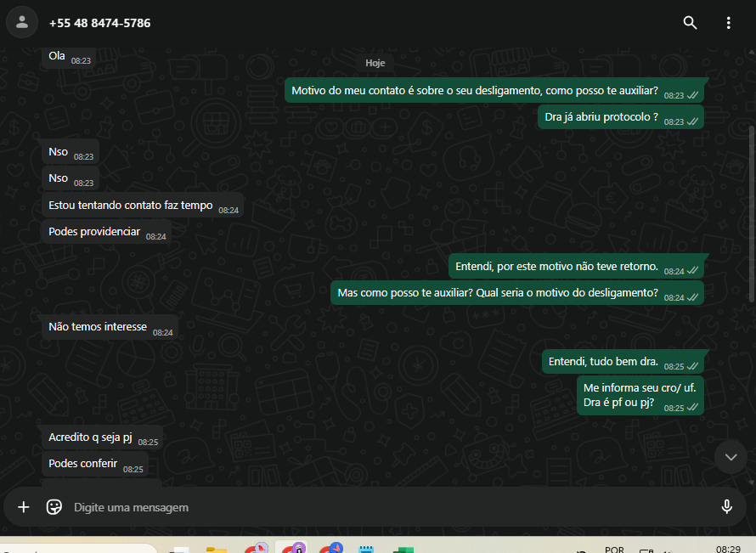Select the 'Qual seria o motivo do desligamento?' message

pos(516,293)
